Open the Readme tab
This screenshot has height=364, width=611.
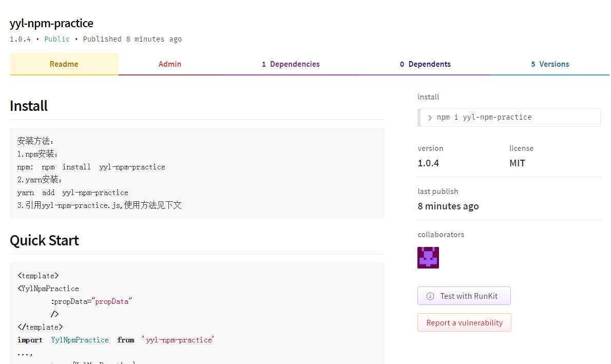point(64,64)
